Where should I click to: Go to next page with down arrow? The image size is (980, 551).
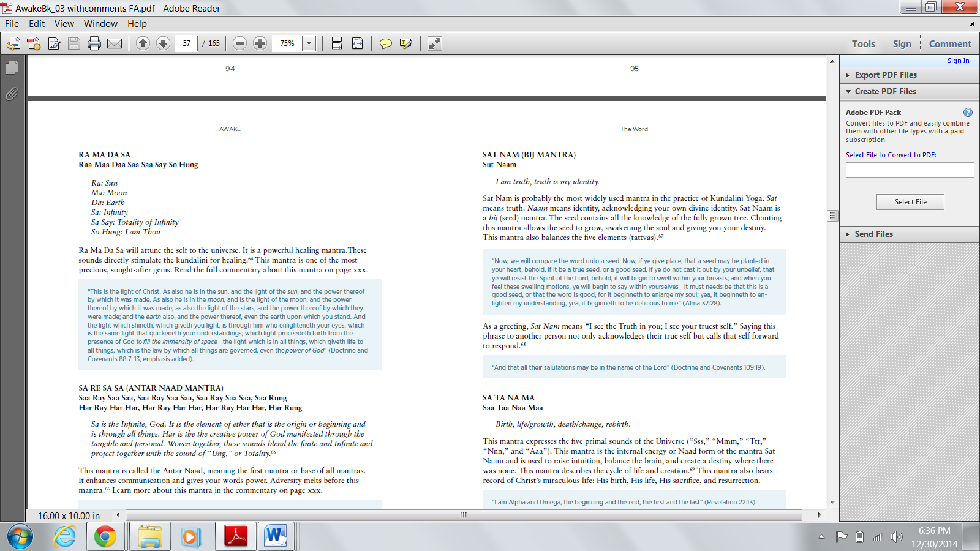(163, 43)
